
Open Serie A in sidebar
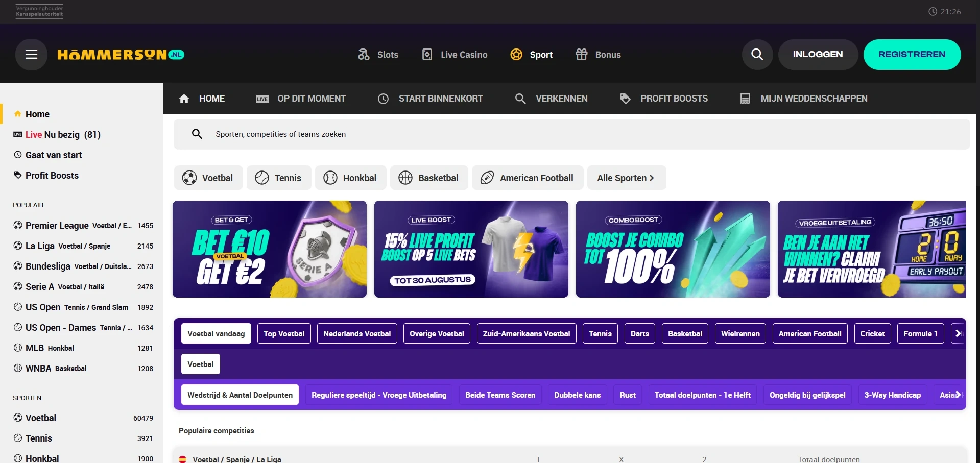(x=82, y=286)
